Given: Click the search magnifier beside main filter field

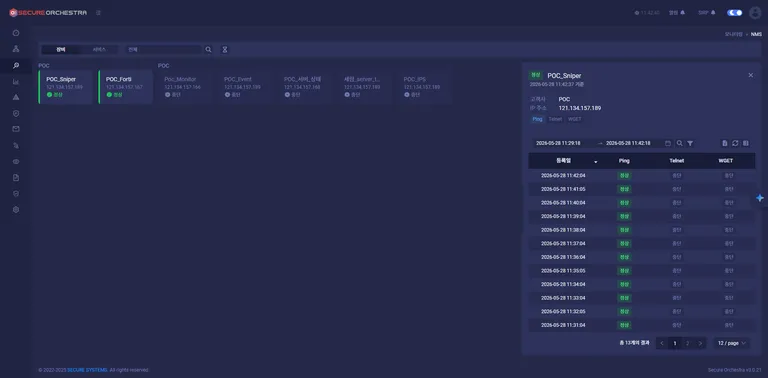Looking at the screenshot, I should [208, 49].
